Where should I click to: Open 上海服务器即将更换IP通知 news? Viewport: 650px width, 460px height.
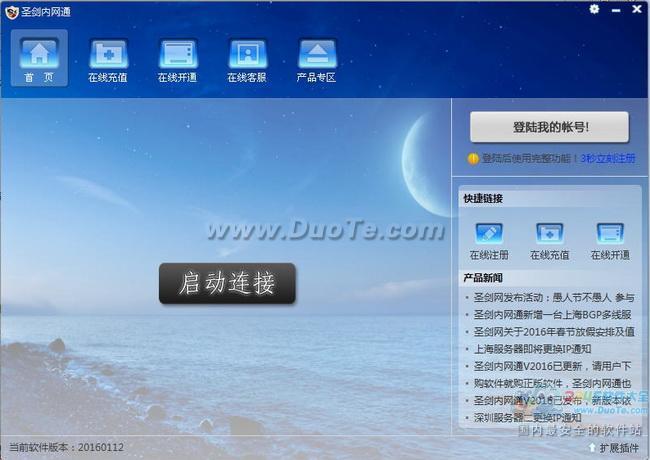[x=531, y=349]
